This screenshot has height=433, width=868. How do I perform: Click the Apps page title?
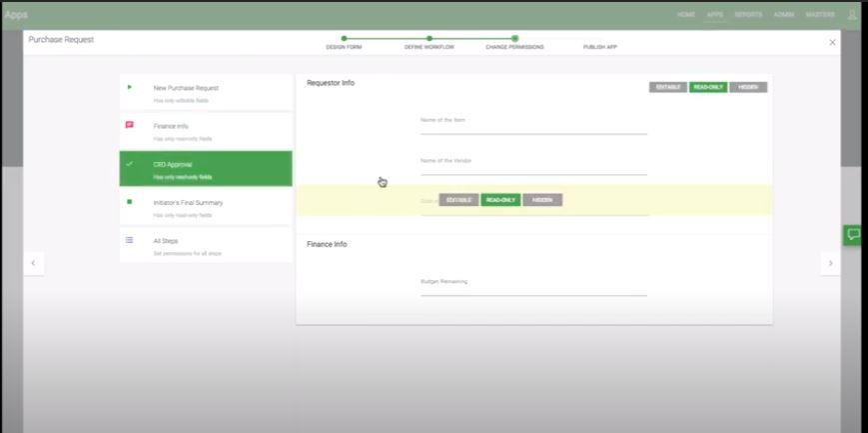[x=16, y=14]
